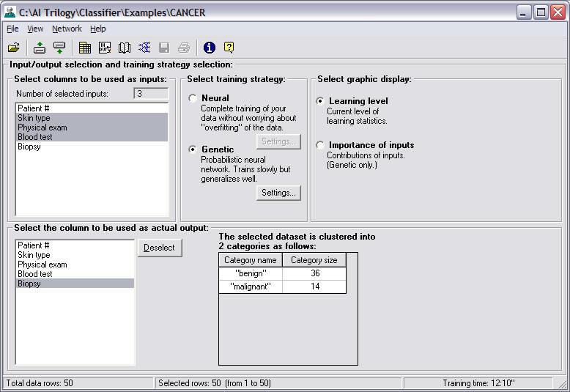Click Total data rows status entry
Image resolution: width=570 pixels, height=392 pixels.
pos(78,383)
